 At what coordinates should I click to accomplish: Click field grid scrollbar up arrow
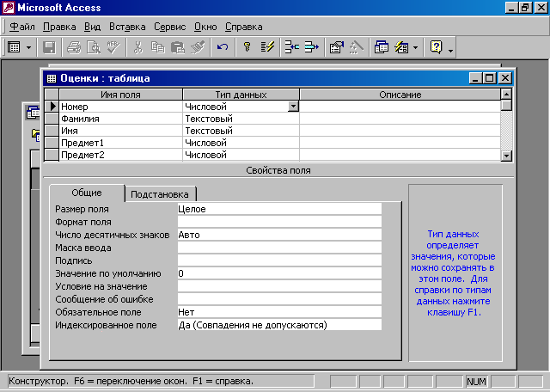click(x=506, y=94)
